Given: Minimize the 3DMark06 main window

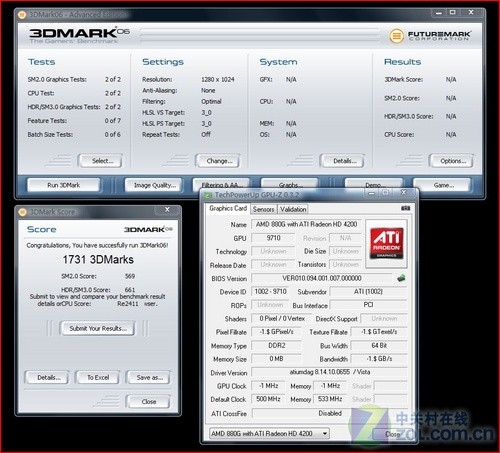Looking at the screenshot, I should click(439, 13).
